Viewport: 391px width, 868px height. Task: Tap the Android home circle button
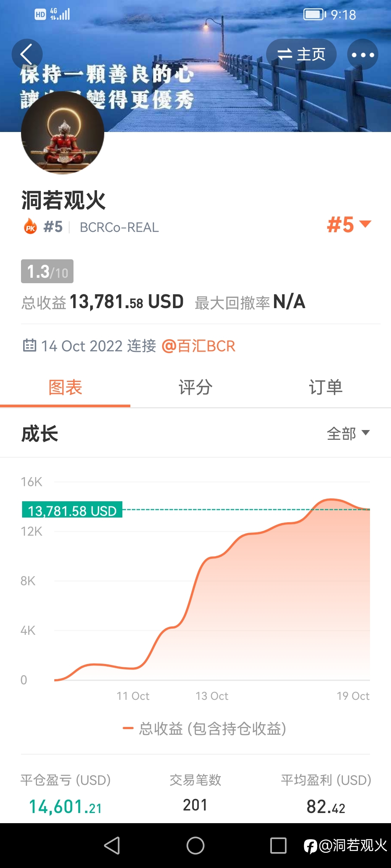click(x=195, y=846)
